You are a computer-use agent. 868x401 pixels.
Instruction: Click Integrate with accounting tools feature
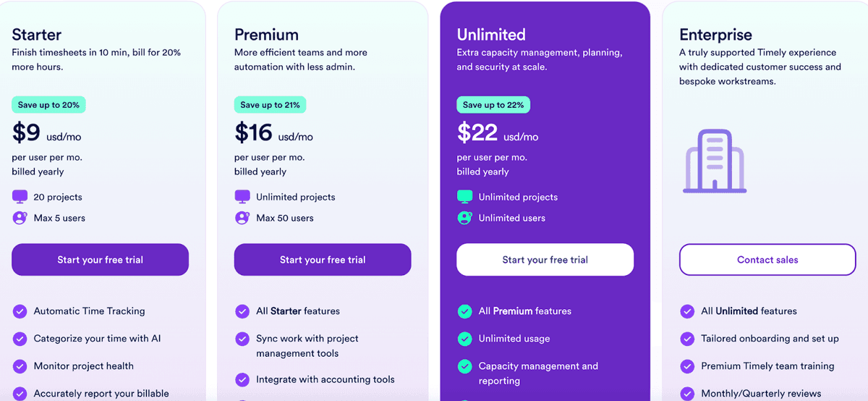coord(325,379)
